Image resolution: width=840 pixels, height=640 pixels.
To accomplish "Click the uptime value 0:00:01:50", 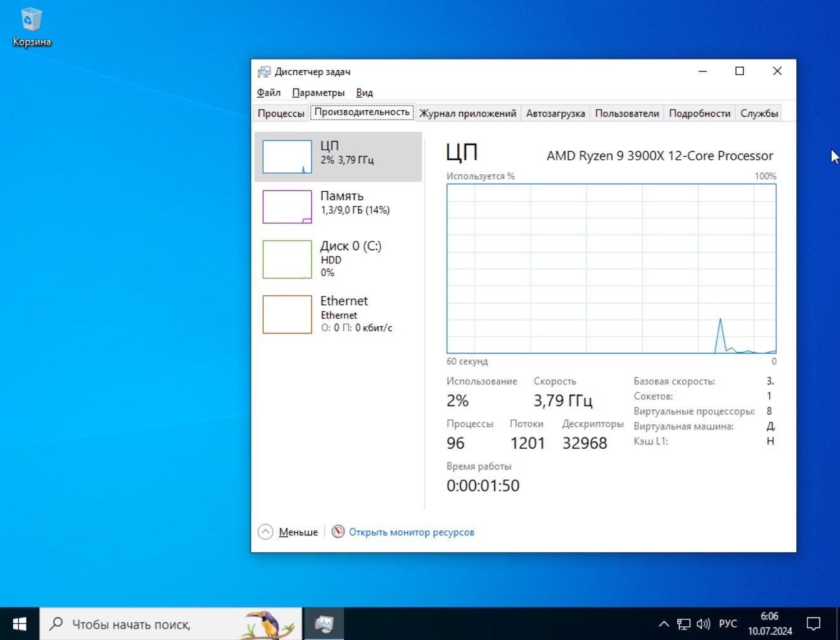I will [x=483, y=486].
